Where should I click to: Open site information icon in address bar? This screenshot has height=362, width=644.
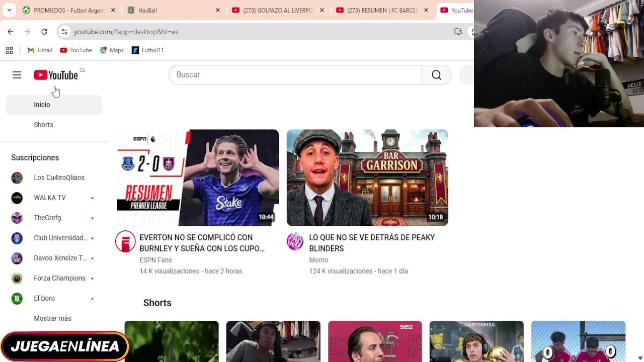[64, 32]
